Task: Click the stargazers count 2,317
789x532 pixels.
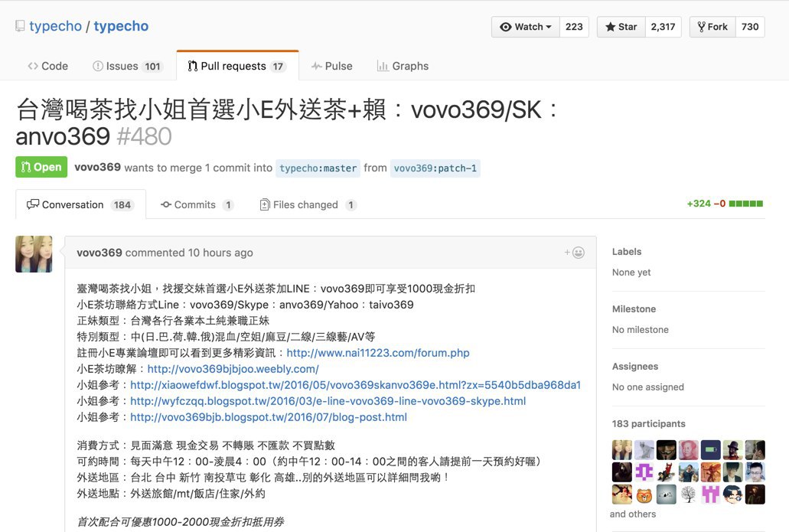Action: coord(663,27)
